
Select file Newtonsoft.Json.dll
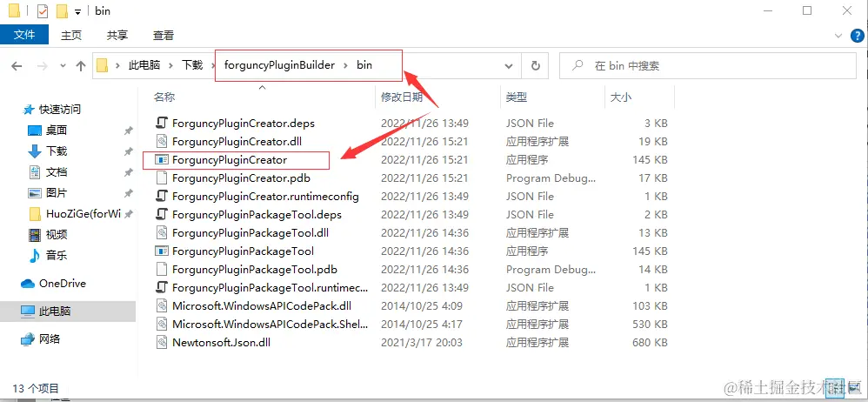click(x=221, y=342)
